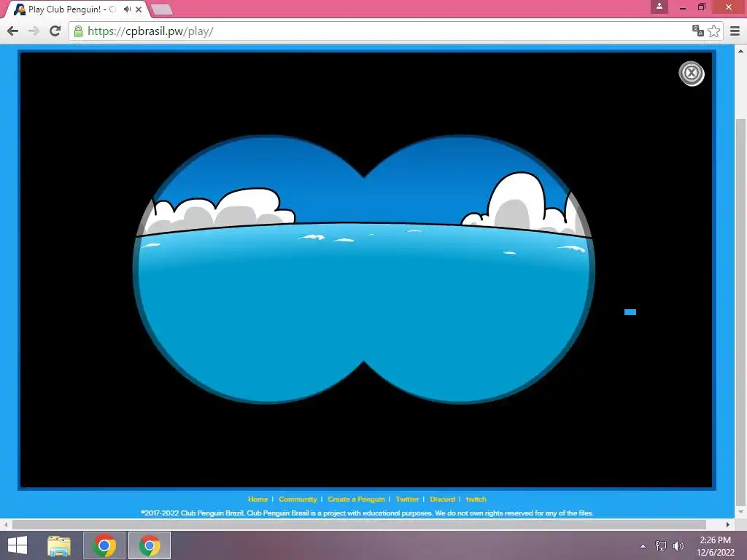Click the green padlock security icon
The width and height of the screenshot is (747, 560).
78,31
